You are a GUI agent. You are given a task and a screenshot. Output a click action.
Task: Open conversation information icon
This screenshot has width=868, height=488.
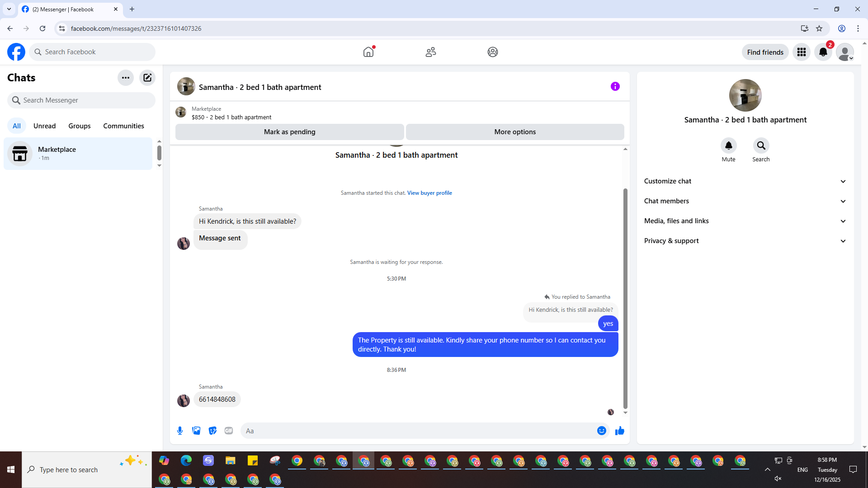click(x=615, y=86)
